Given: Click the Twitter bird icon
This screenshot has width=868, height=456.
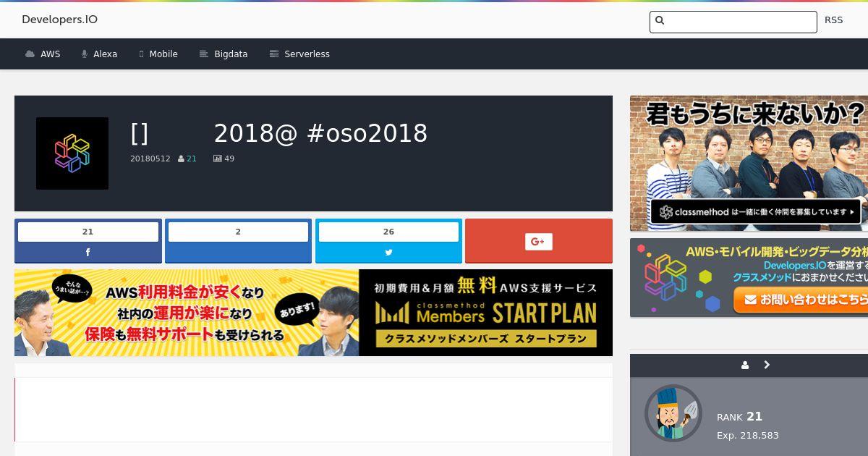Looking at the screenshot, I should tap(388, 253).
